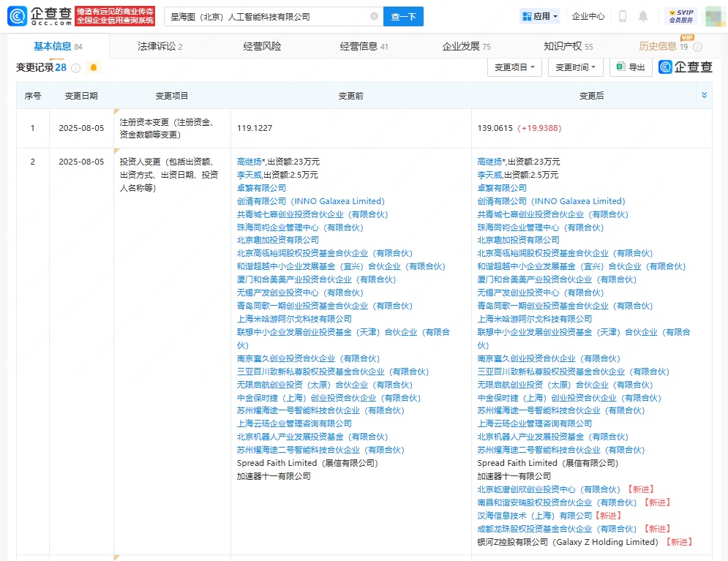This screenshot has width=728, height=561.
Task: Open 三亚百川致新私募股权投资基金 in 变更后
Action: click(574, 372)
